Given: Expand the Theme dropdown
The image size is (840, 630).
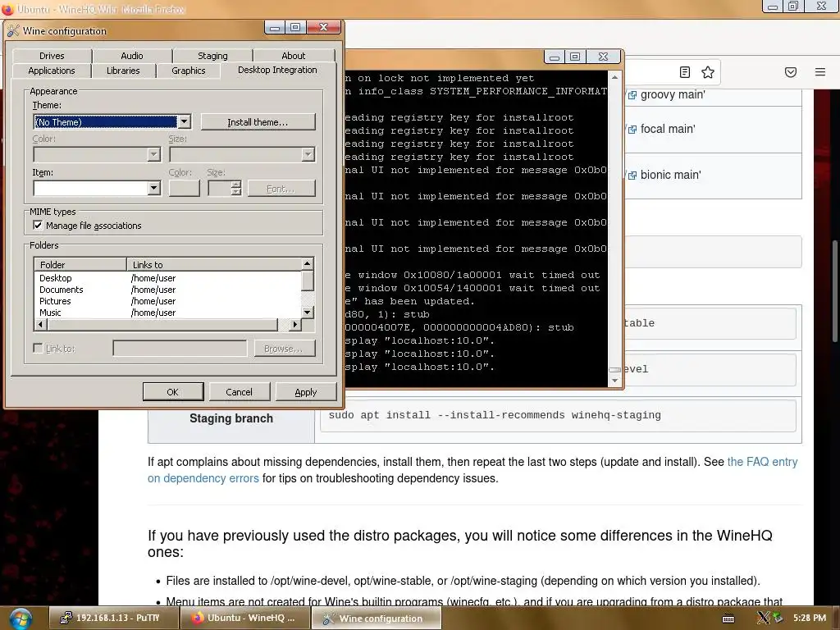Looking at the screenshot, I should click(x=184, y=121).
